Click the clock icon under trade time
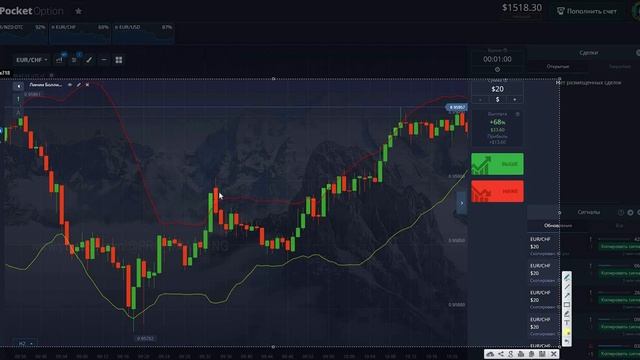 pyautogui.click(x=497, y=69)
